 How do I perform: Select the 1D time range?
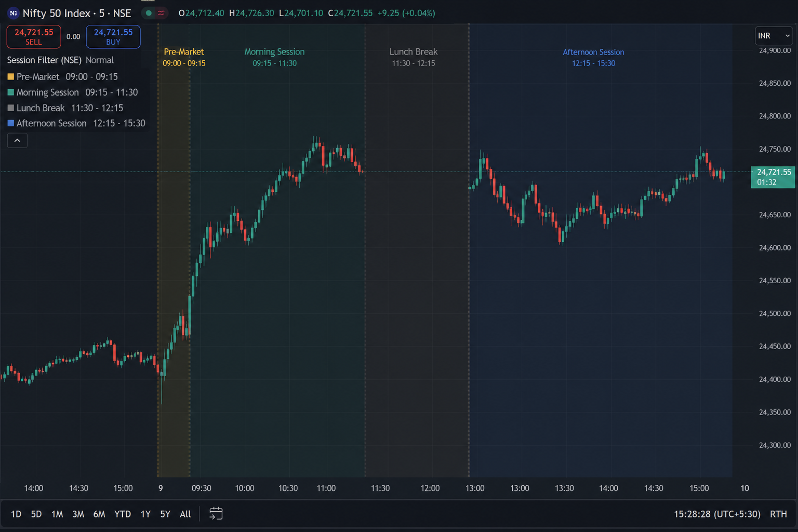tap(16, 514)
